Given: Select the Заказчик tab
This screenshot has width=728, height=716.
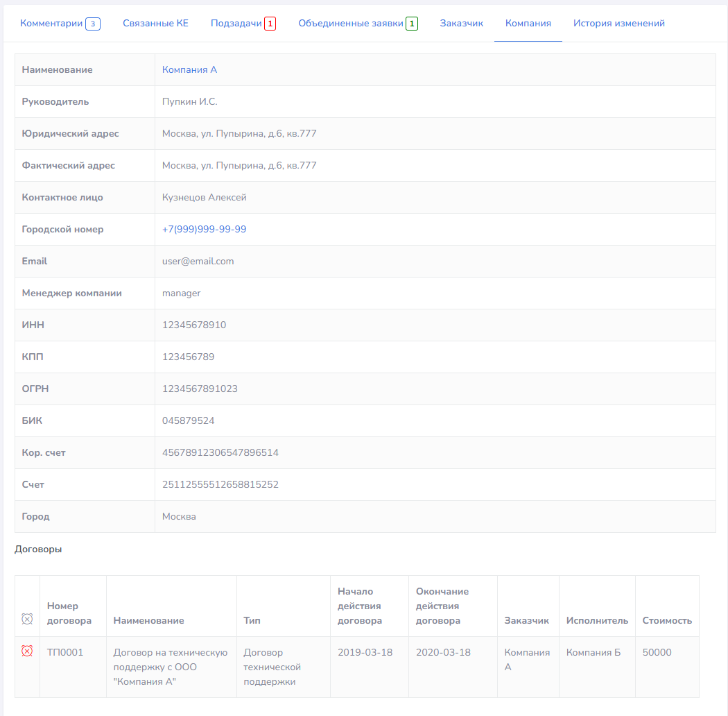Looking at the screenshot, I should click(461, 24).
